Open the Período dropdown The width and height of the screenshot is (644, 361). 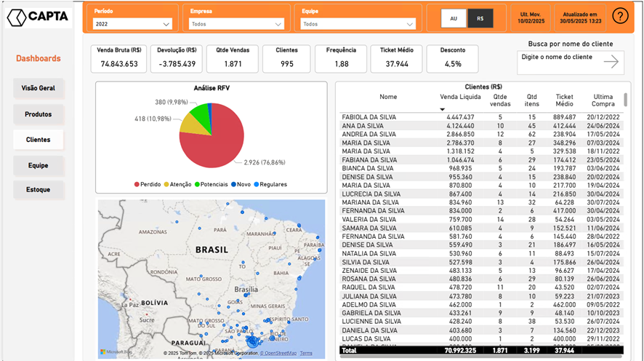pyautogui.click(x=133, y=24)
